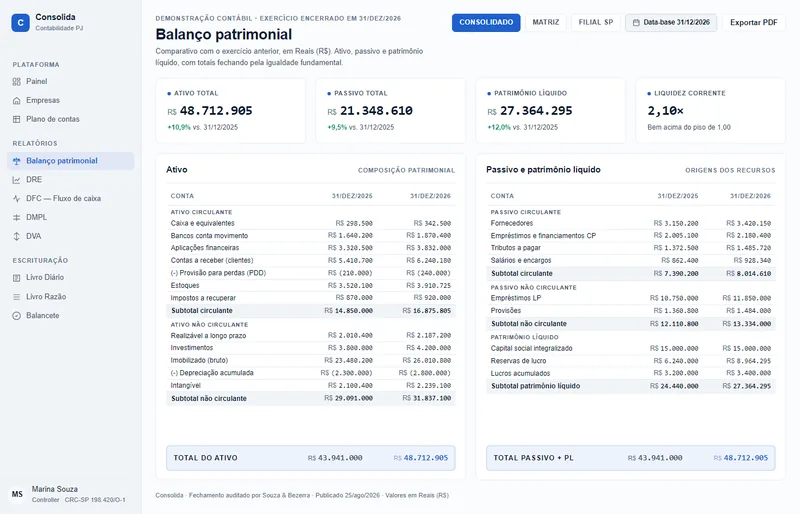The image size is (800, 514).
Task: Open the DRE report
Action: [70, 180]
